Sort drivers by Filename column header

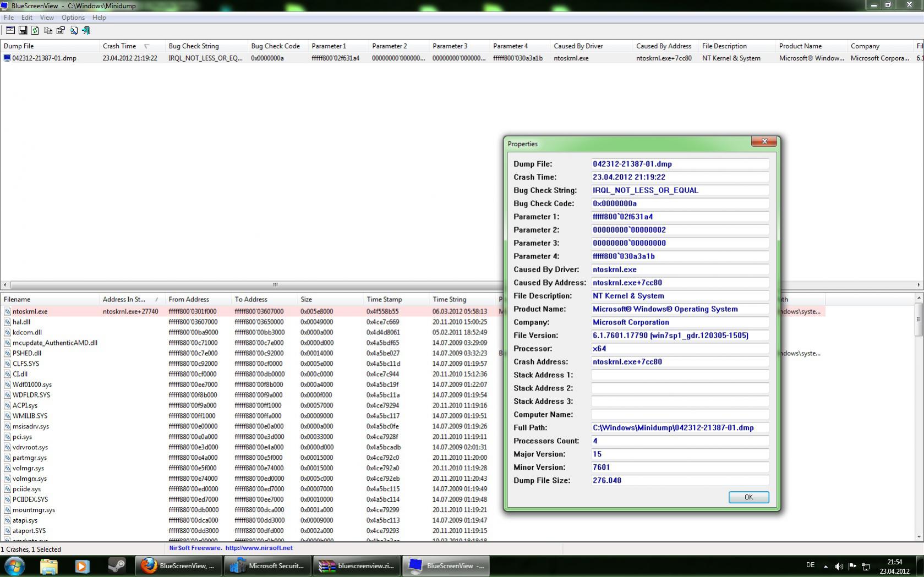[50, 299]
